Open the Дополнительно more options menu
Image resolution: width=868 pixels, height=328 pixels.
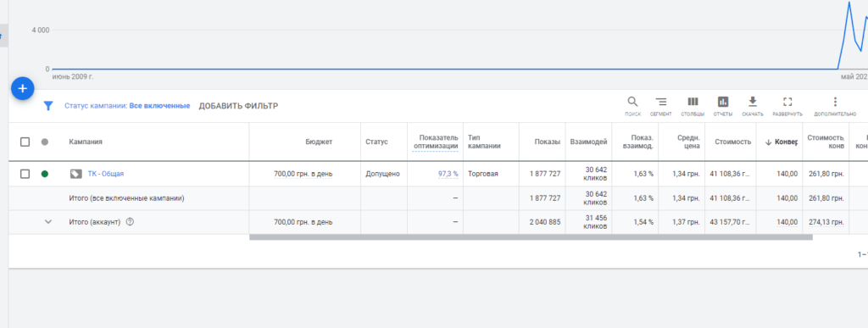835,106
